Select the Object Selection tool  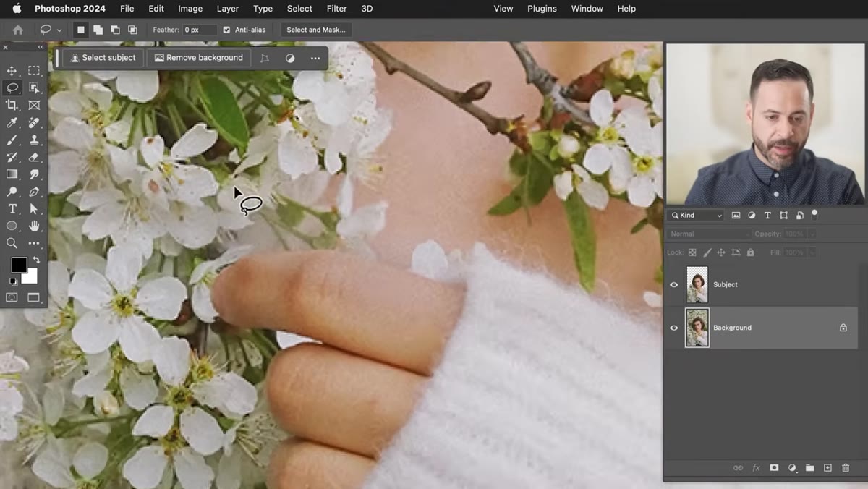coord(34,88)
